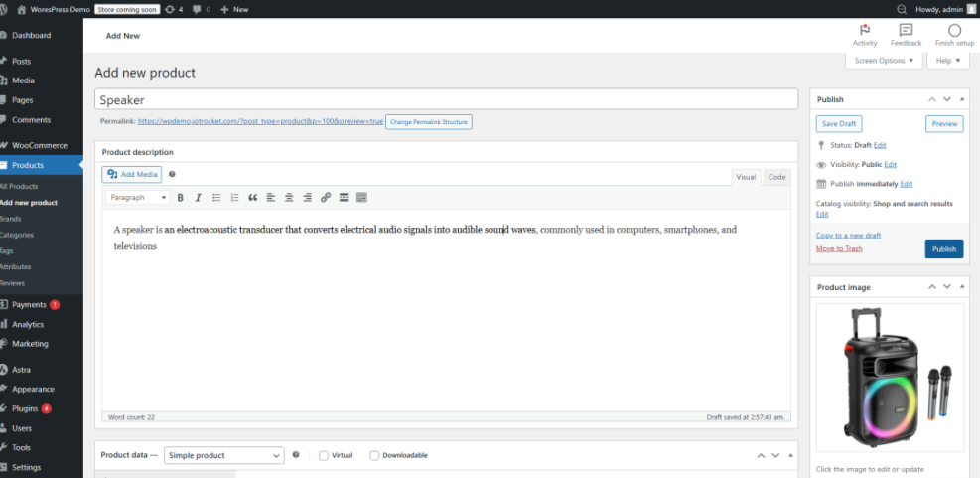Click the Finish setup icon
980x478 pixels.
point(954,35)
